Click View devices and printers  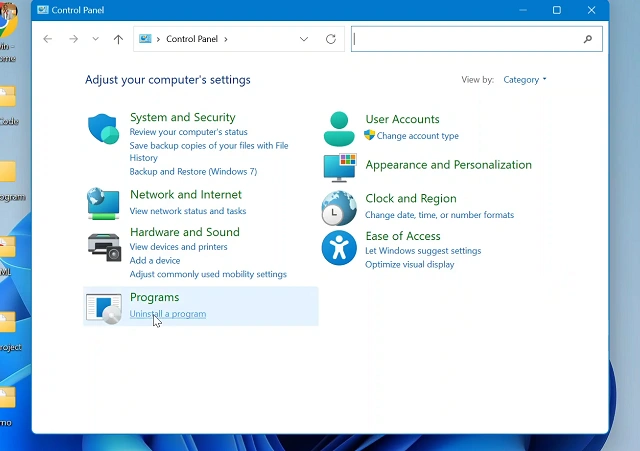click(x=178, y=247)
